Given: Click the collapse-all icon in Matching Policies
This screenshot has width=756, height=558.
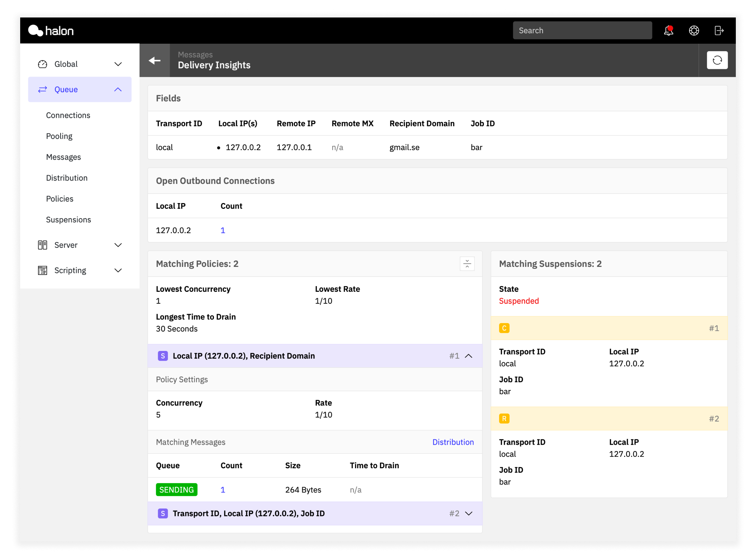Looking at the screenshot, I should [x=467, y=264].
